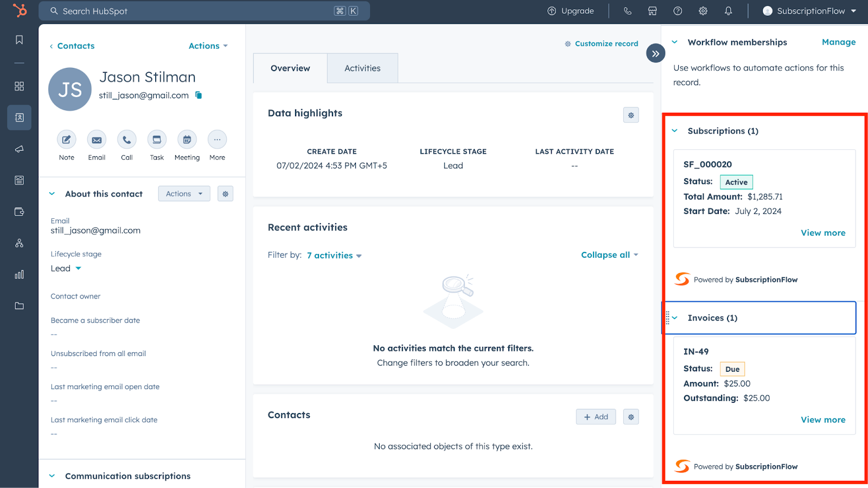The image size is (868, 488).
Task: Open the Actions dropdown beside Contacts link
Action: pos(208,46)
